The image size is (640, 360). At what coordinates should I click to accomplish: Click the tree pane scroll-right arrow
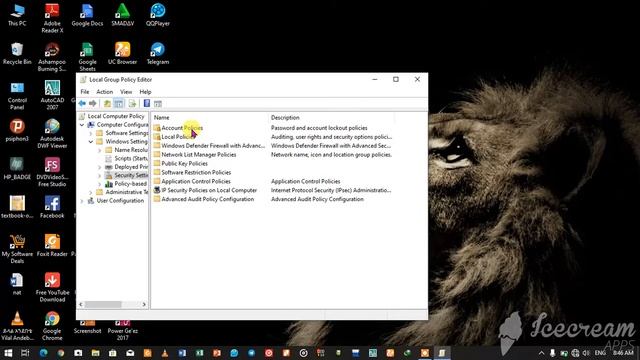[144, 304]
